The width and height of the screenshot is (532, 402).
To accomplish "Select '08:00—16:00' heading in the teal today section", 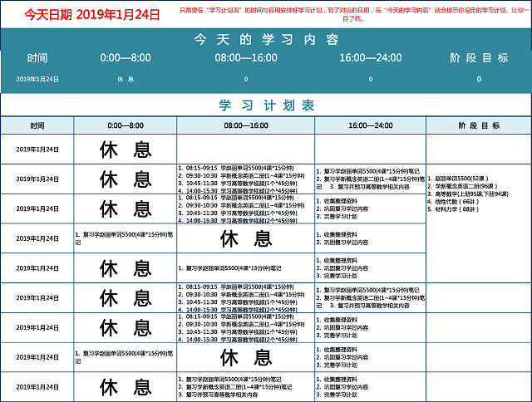I will click(246, 58).
